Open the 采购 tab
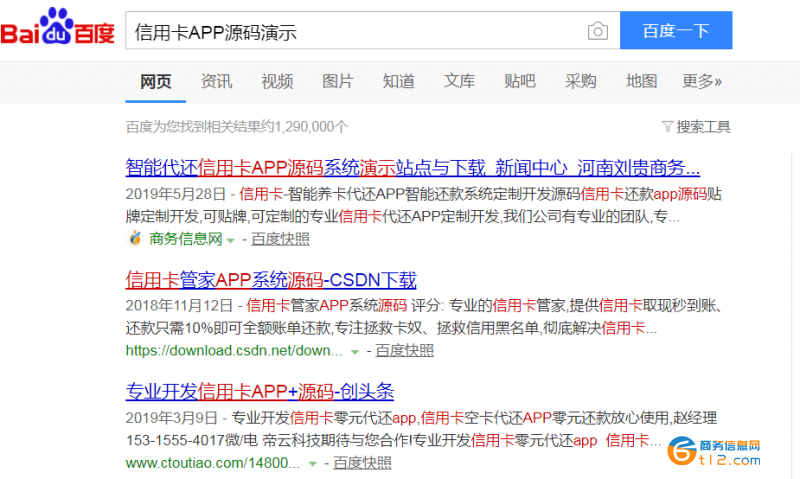 pyautogui.click(x=581, y=81)
